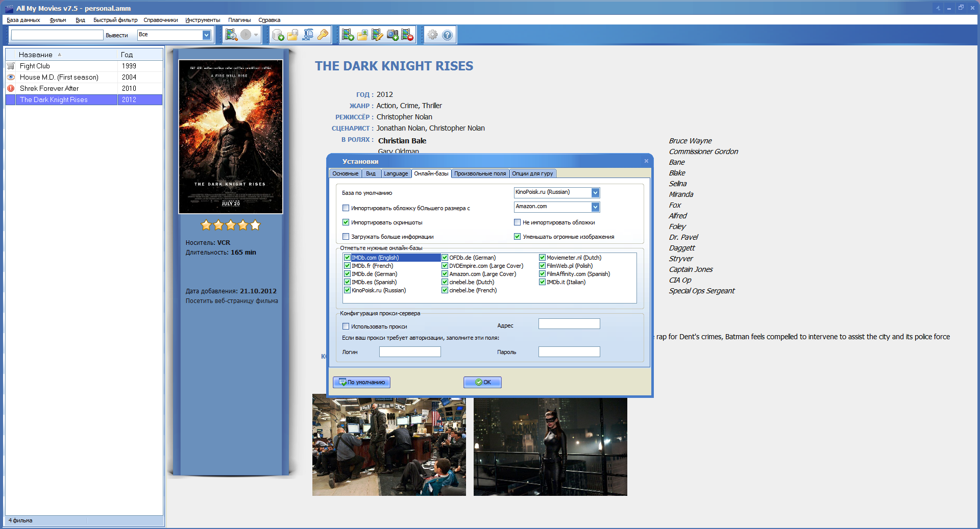980x529 pixels.
Task: Uncheck Moviemeter.nl (Dutch) database
Action: pyautogui.click(x=542, y=258)
